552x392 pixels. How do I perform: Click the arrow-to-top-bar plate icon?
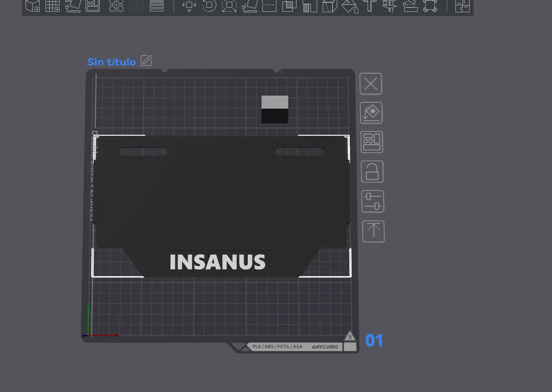click(x=373, y=231)
